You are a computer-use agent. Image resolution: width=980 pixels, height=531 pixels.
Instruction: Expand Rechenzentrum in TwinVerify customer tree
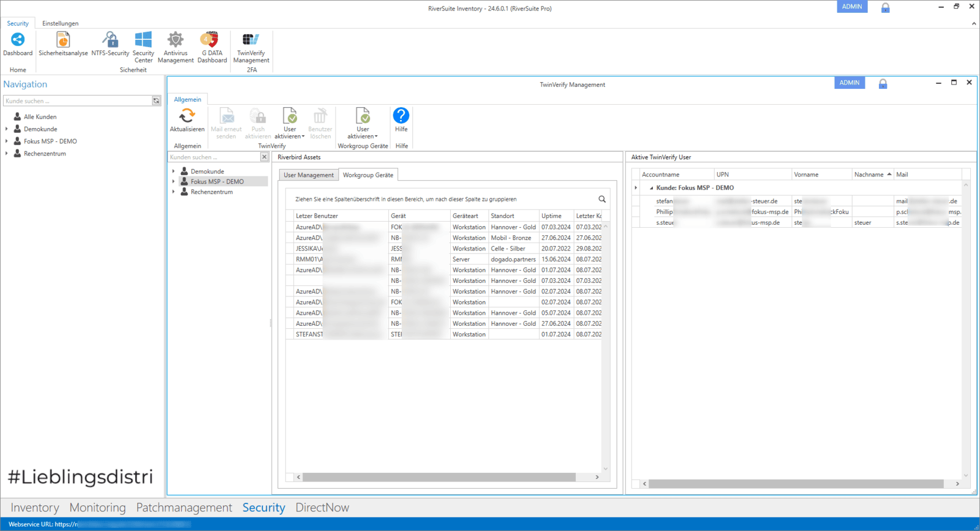point(173,192)
